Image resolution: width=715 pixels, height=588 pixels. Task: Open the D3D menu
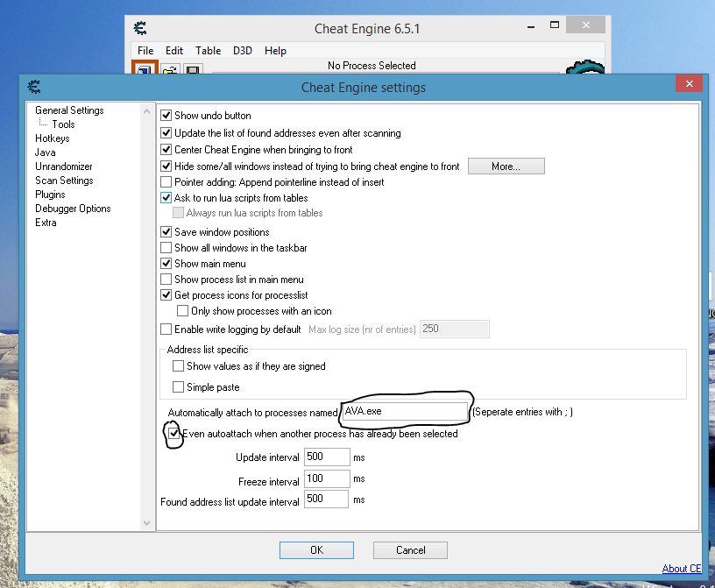243,51
